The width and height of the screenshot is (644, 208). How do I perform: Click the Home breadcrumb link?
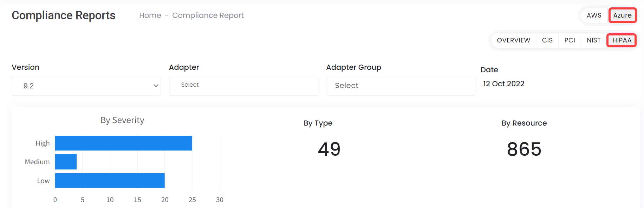coord(150,15)
